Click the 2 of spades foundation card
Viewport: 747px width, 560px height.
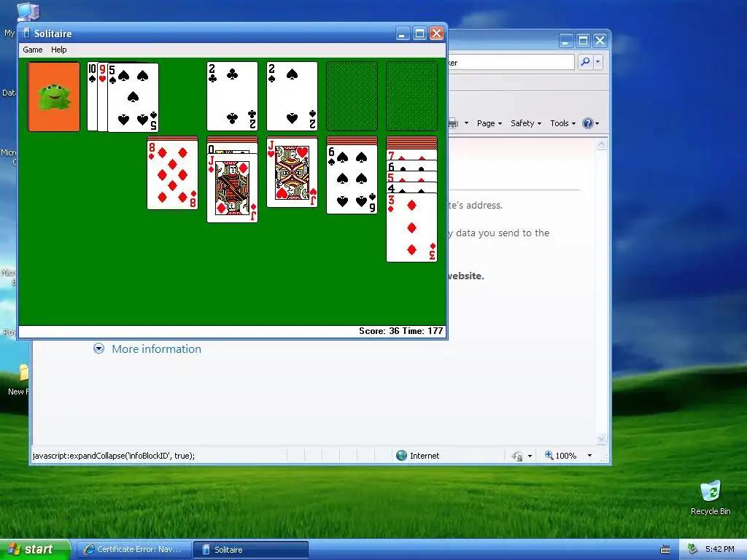click(292, 96)
